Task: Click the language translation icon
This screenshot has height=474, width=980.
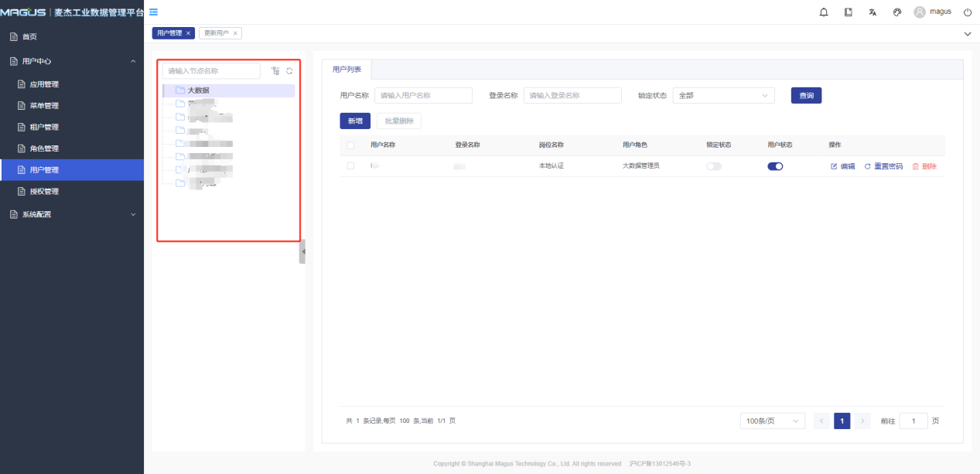Action: [x=872, y=12]
